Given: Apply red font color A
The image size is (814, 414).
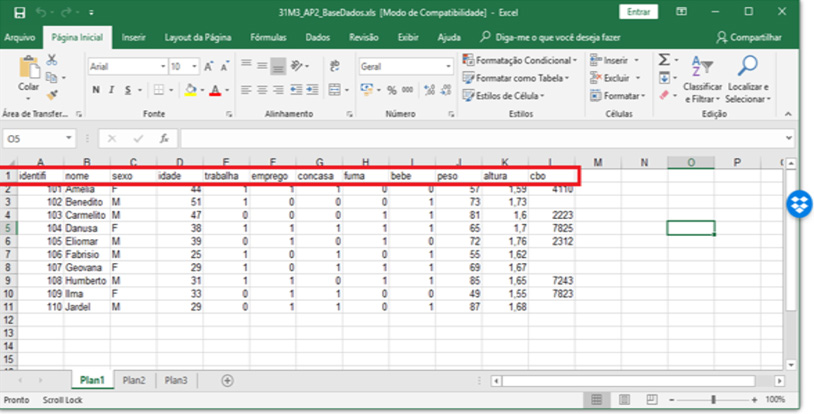Looking at the screenshot, I should point(215,90).
